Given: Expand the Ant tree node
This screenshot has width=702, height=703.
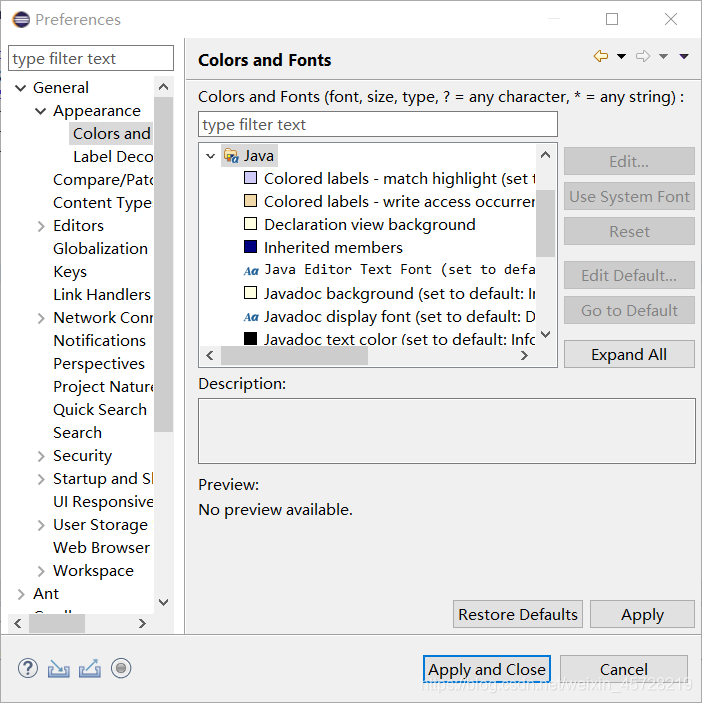Looking at the screenshot, I should point(21,594).
